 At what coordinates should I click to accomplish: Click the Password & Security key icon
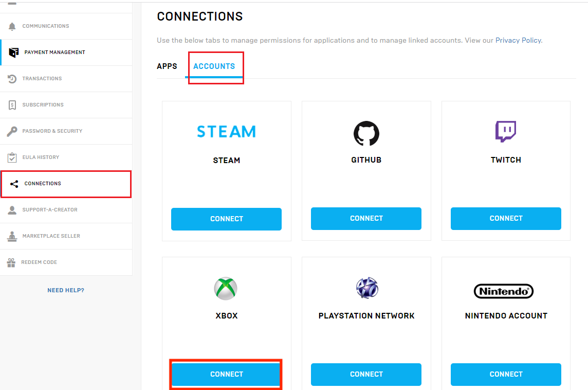pos(12,131)
